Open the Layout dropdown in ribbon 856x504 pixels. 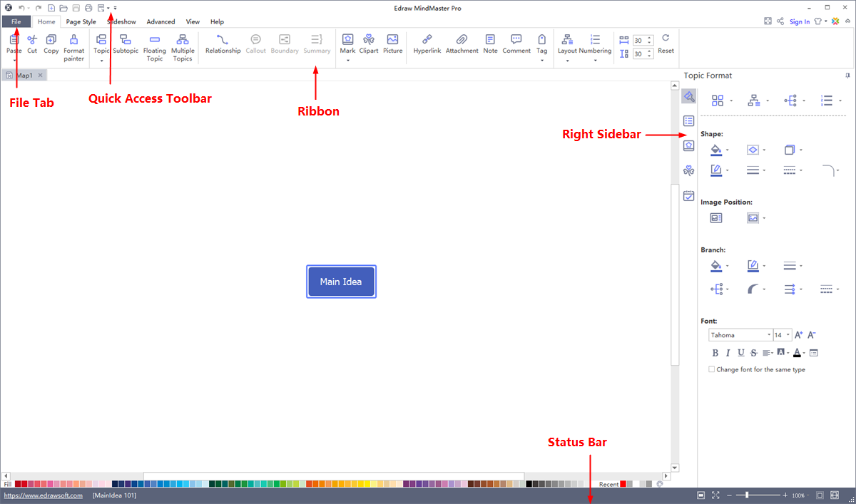(x=567, y=61)
